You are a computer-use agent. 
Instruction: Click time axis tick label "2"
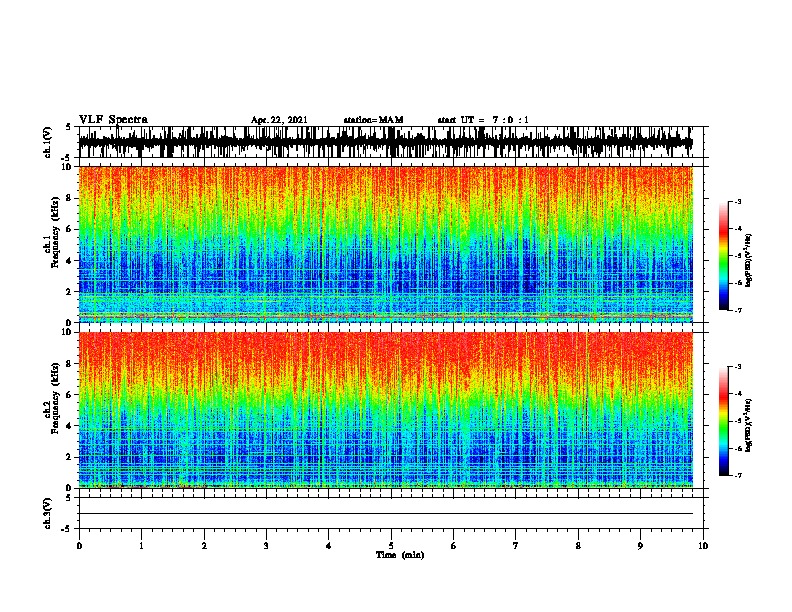pyautogui.click(x=204, y=546)
